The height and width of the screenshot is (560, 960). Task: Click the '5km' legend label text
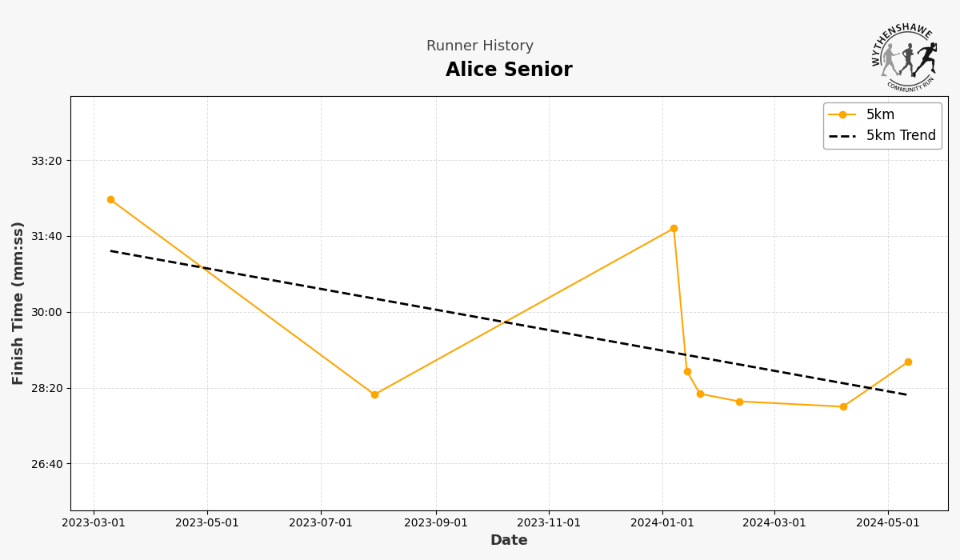880,115
